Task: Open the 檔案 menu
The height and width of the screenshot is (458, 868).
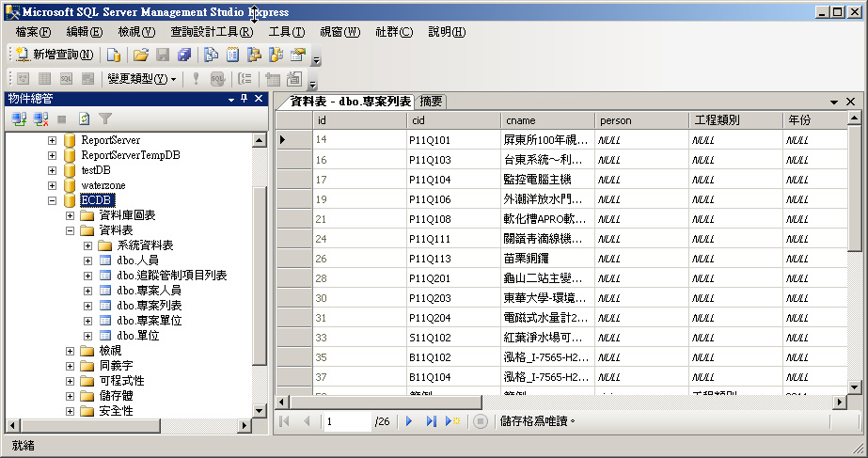Action: pyautogui.click(x=33, y=32)
